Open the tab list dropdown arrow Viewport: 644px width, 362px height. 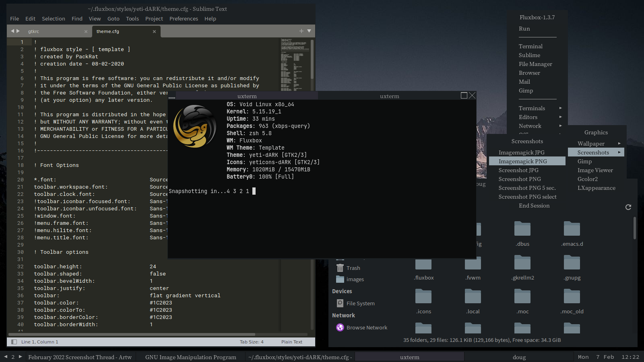pos(309,31)
